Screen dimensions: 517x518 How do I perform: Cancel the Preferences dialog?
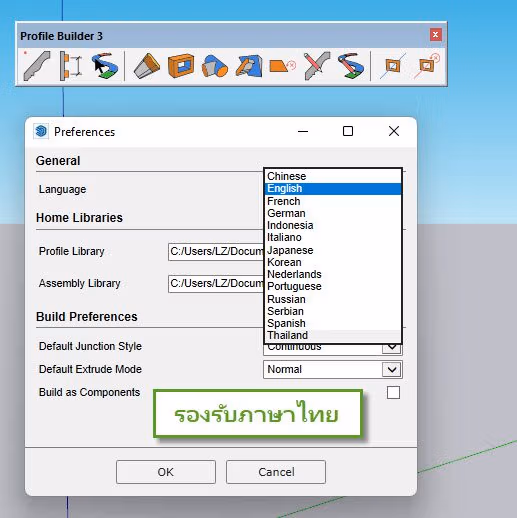point(276,472)
